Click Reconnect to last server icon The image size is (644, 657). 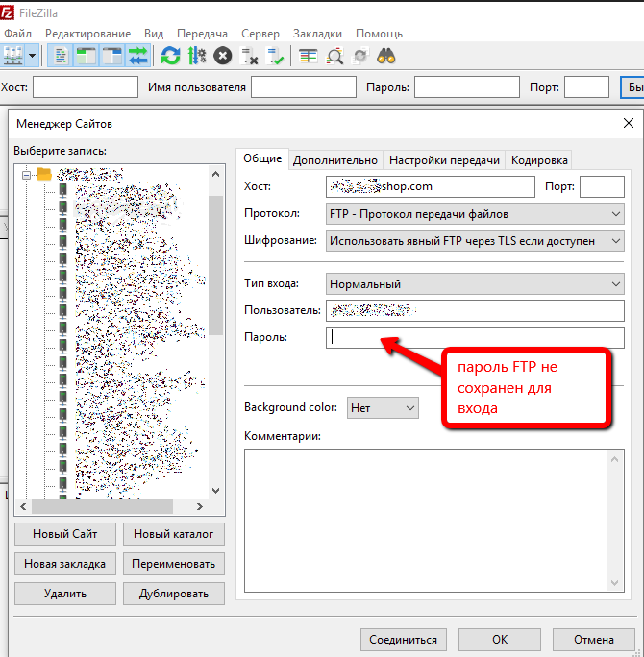point(276,56)
